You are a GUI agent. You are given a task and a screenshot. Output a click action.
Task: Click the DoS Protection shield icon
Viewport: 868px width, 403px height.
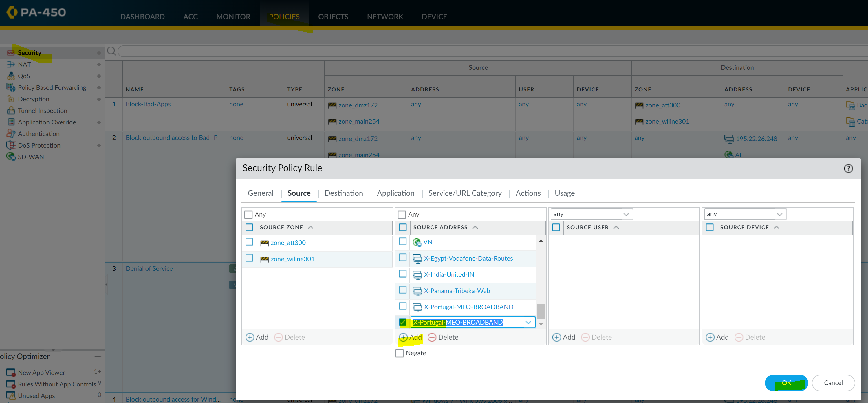[11, 145]
